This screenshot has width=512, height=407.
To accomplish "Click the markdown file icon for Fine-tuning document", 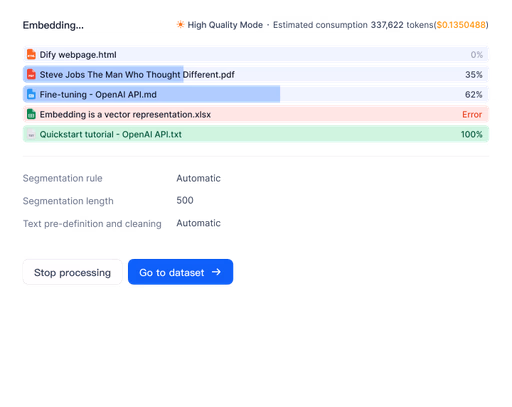I will pyautogui.click(x=31, y=94).
